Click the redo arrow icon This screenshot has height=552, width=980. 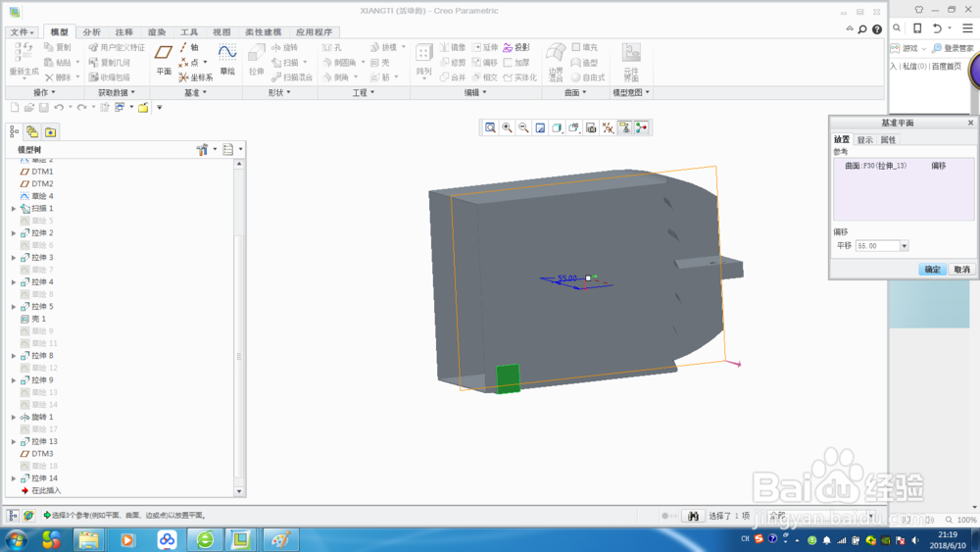pyautogui.click(x=82, y=108)
